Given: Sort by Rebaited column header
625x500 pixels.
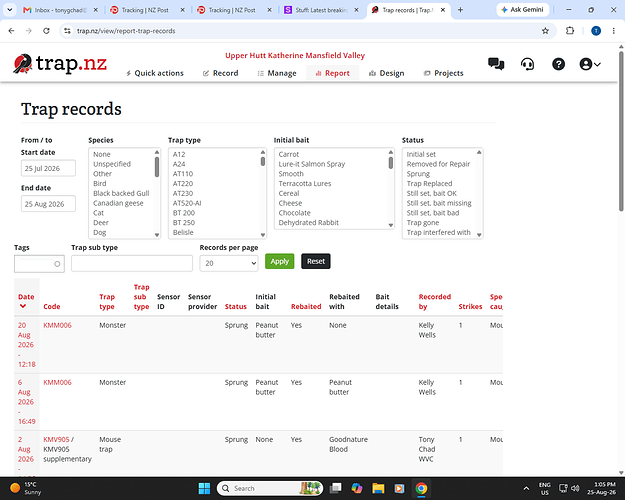Looking at the screenshot, I should pyautogui.click(x=306, y=307).
